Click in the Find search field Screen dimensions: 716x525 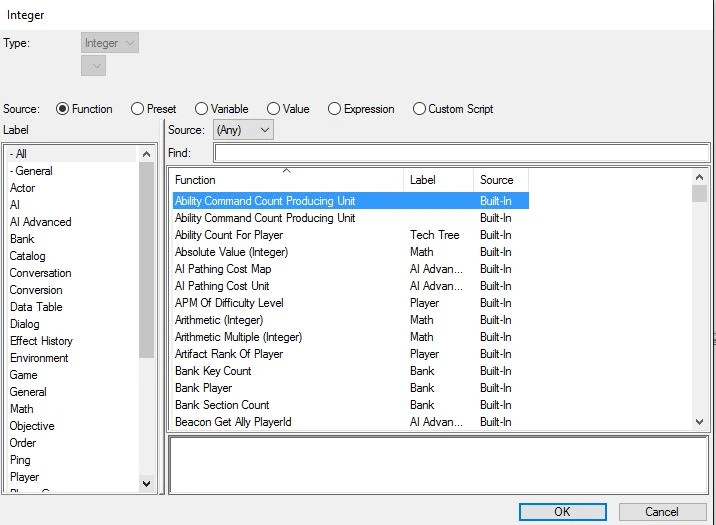tap(462, 153)
